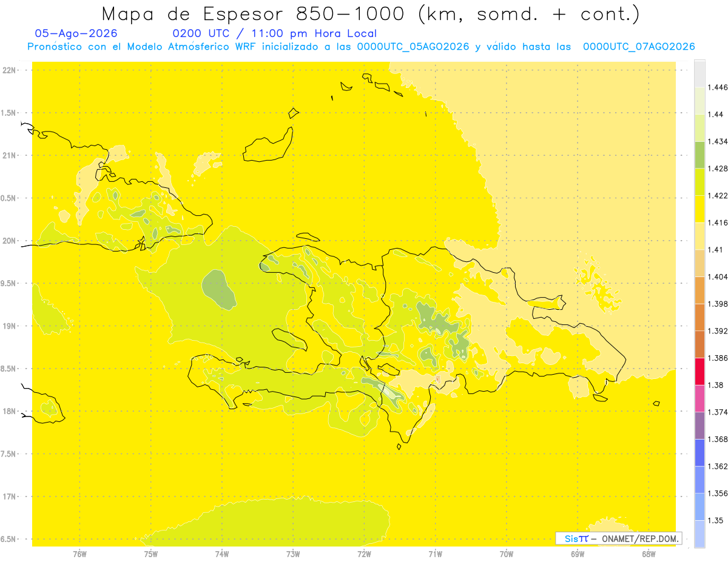The image size is (728, 562).
Task: Click the initialization stamp "0000UTC_05AGO2026"
Action: tap(413, 47)
